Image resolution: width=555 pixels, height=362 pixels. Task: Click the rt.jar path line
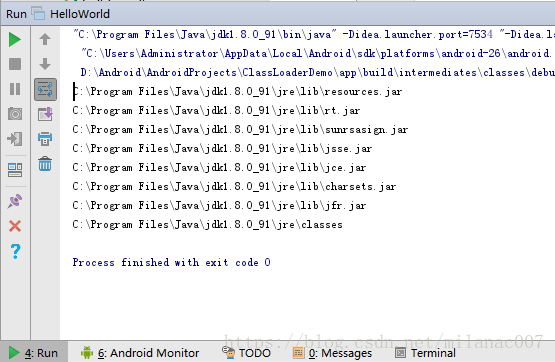216,111
